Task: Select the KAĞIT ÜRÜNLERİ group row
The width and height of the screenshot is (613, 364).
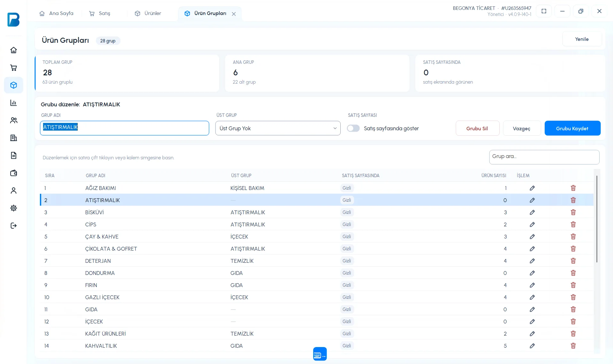Action: (317, 334)
